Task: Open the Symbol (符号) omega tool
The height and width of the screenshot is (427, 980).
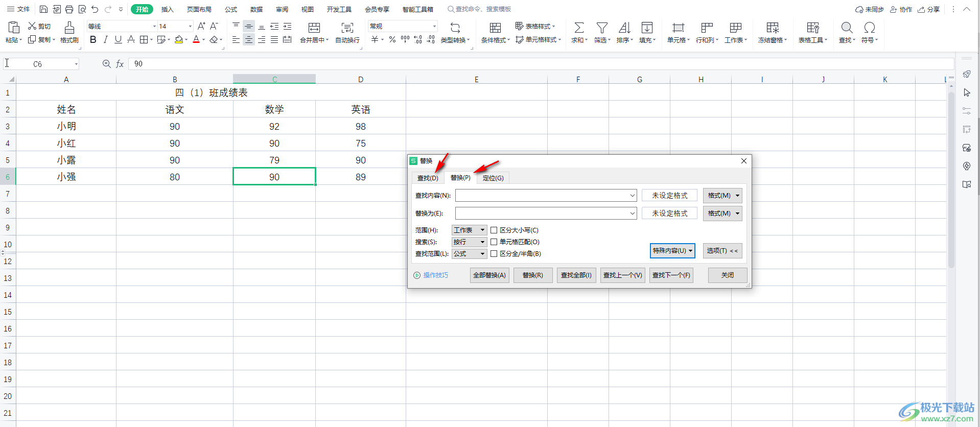Action: [870, 28]
